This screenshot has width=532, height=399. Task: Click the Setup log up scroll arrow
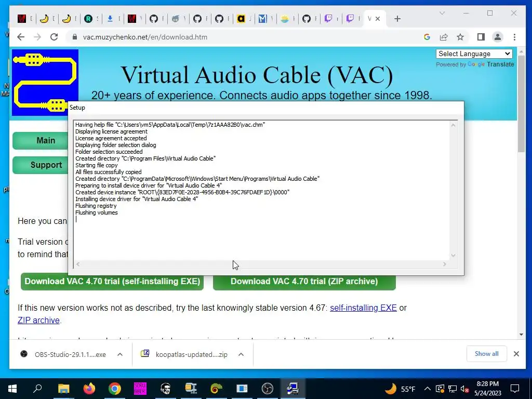pos(453,125)
